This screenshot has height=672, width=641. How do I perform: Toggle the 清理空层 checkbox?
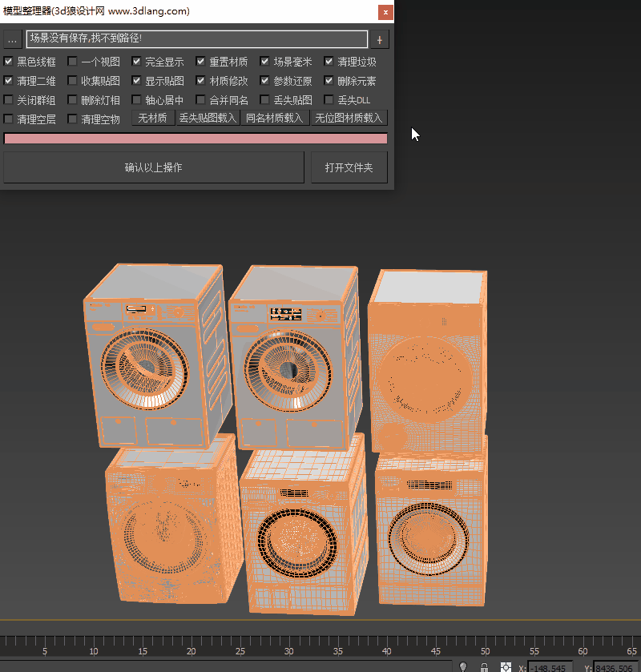8,119
